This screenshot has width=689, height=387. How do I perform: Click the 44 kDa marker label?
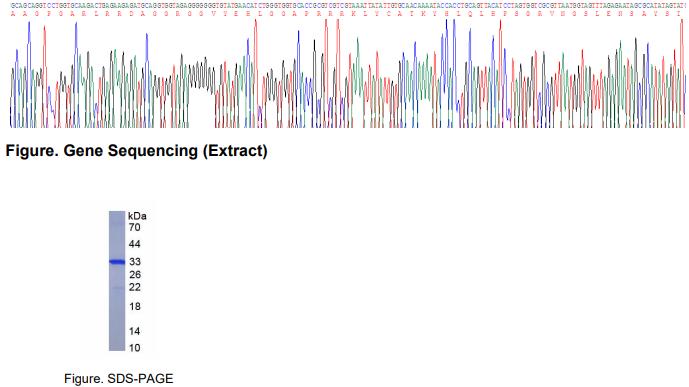coord(134,244)
